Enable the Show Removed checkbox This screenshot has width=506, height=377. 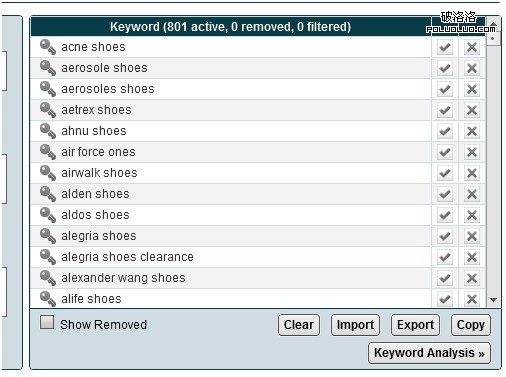tap(47, 322)
